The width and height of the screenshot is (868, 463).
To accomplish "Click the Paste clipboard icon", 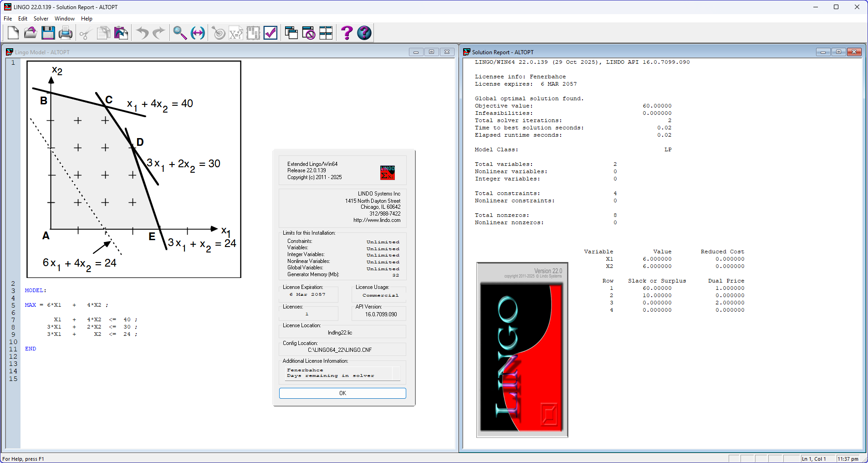I will coord(121,33).
